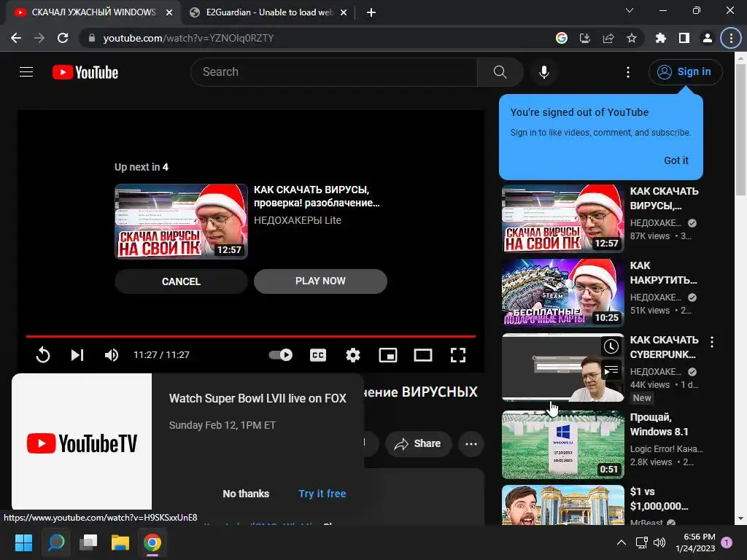
Task: Open clock and date 6:56 PM
Action: [x=695, y=542]
